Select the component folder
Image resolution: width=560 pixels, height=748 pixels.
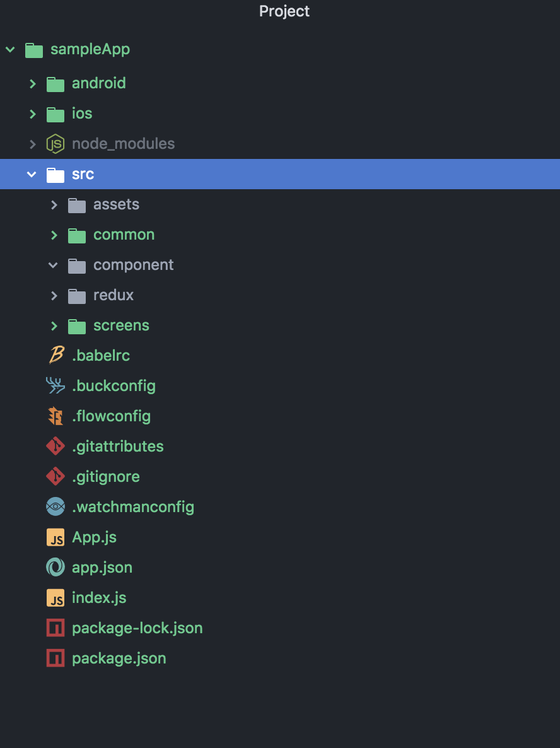134,265
